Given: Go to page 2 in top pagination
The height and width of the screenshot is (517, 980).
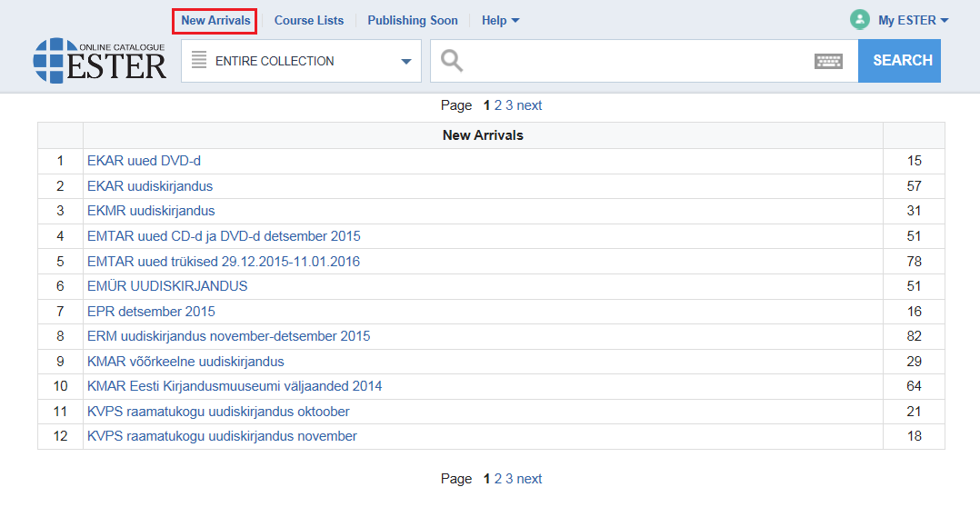Looking at the screenshot, I should click(x=498, y=105).
